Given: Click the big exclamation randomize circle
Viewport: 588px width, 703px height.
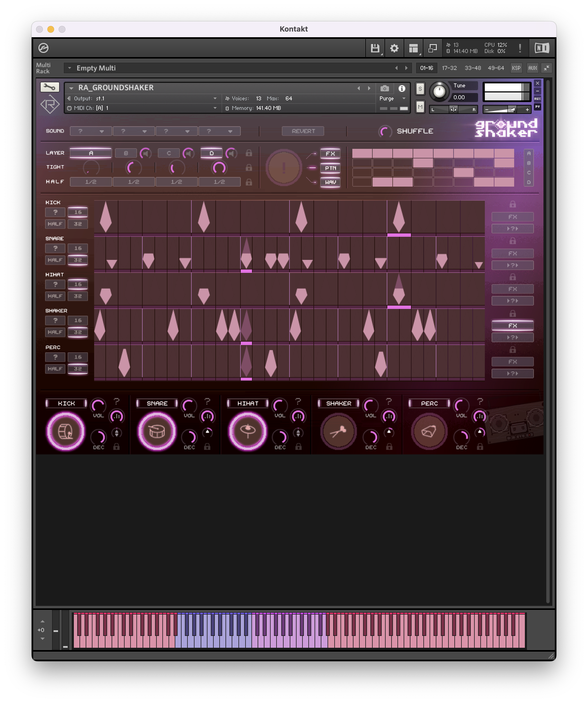Looking at the screenshot, I should [x=284, y=167].
